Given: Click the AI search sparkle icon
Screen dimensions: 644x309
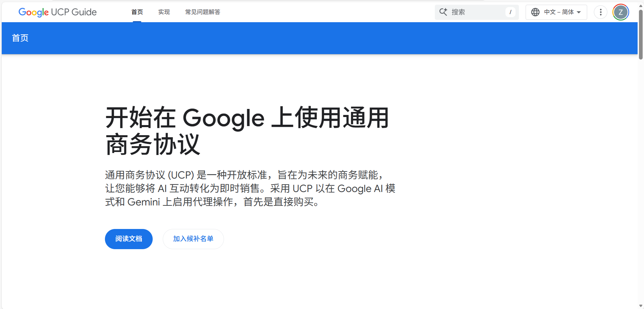Looking at the screenshot, I should click(443, 12).
